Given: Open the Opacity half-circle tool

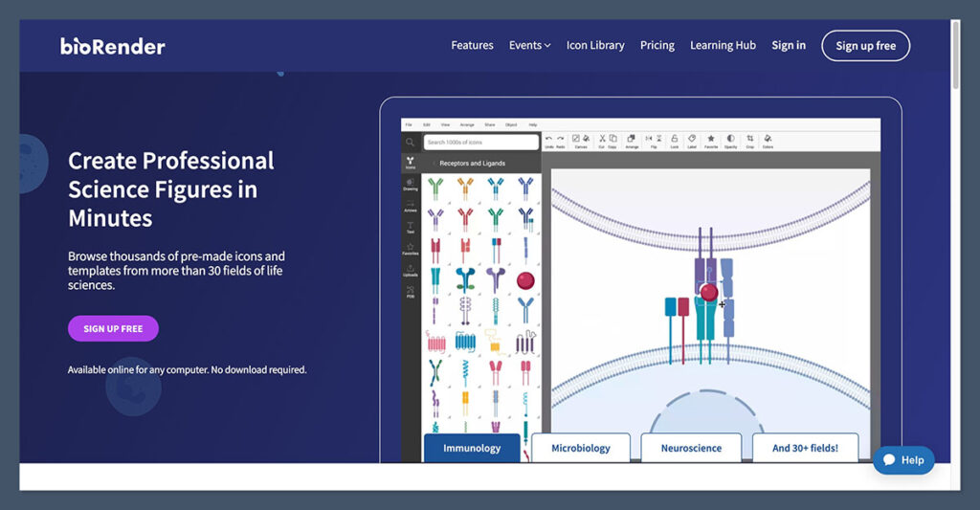Looking at the screenshot, I should 730,138.
